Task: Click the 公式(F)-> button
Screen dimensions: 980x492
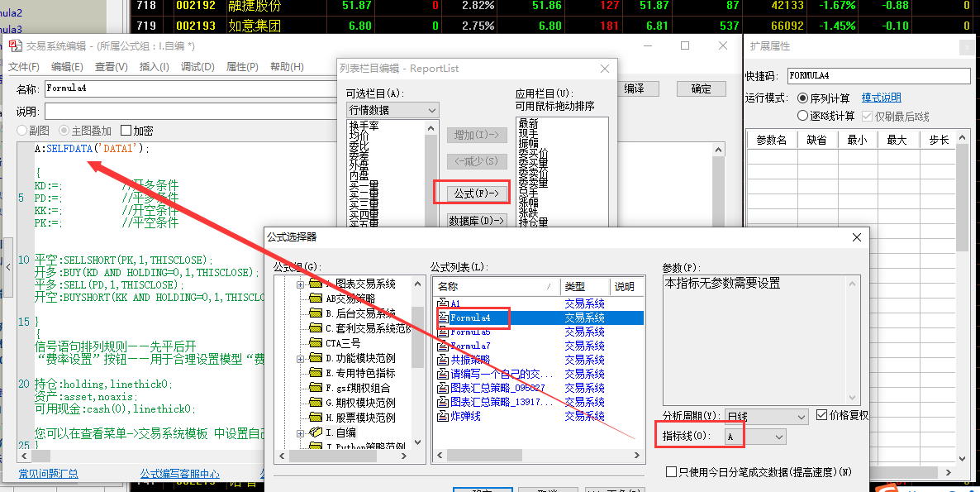Action: coord(477,193)
